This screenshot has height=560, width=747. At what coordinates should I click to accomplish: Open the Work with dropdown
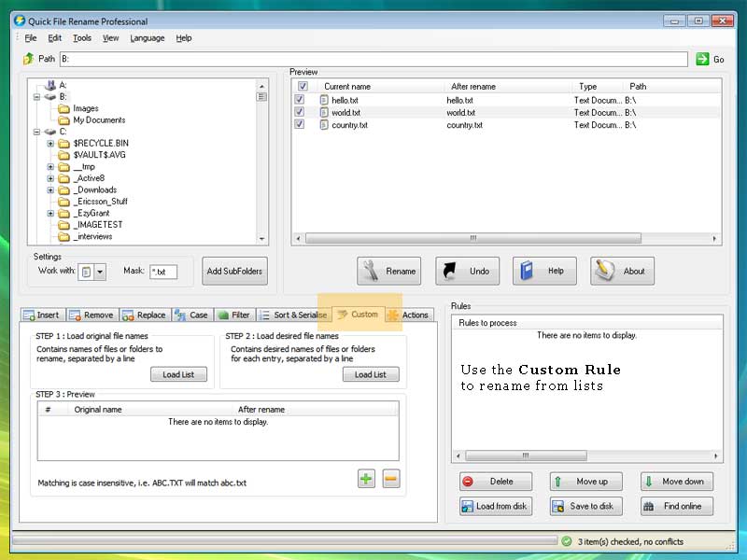[100, 272]
